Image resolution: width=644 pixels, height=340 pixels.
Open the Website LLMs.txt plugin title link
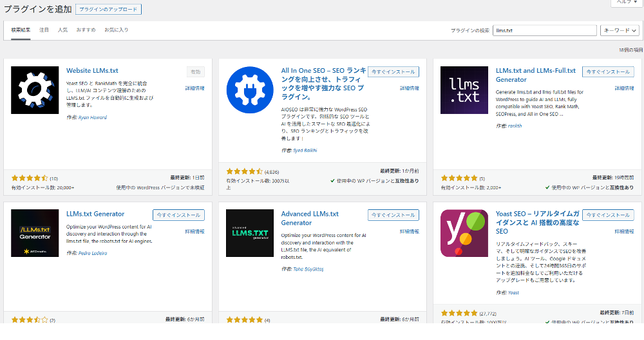point(92,71)
